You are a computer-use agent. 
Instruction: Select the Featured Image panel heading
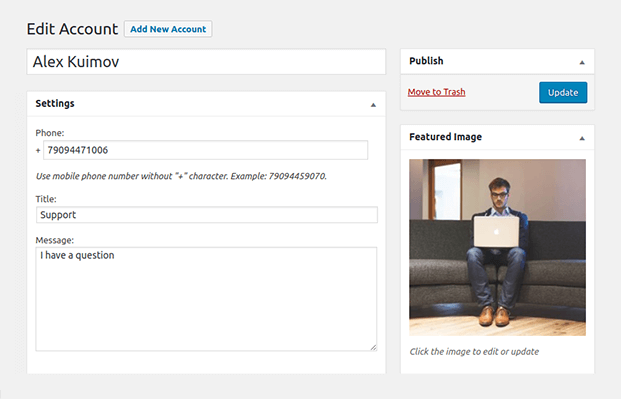tap(446, 137)
